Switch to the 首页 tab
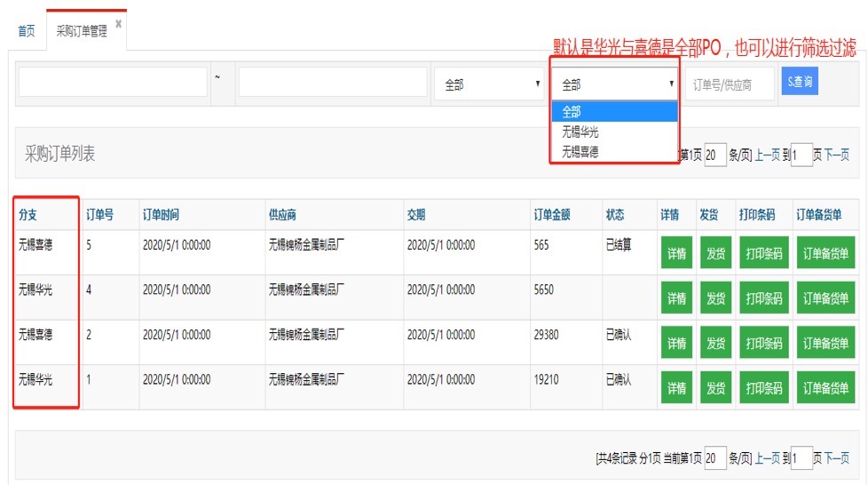 (27, 31)
